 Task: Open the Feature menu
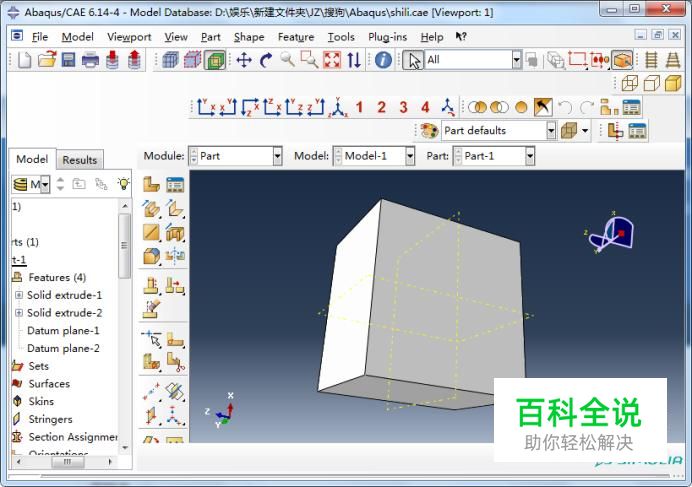[296, 37]
